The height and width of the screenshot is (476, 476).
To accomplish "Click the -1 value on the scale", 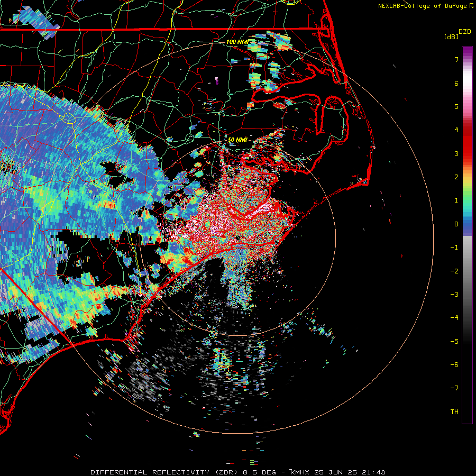I will 454,248.
